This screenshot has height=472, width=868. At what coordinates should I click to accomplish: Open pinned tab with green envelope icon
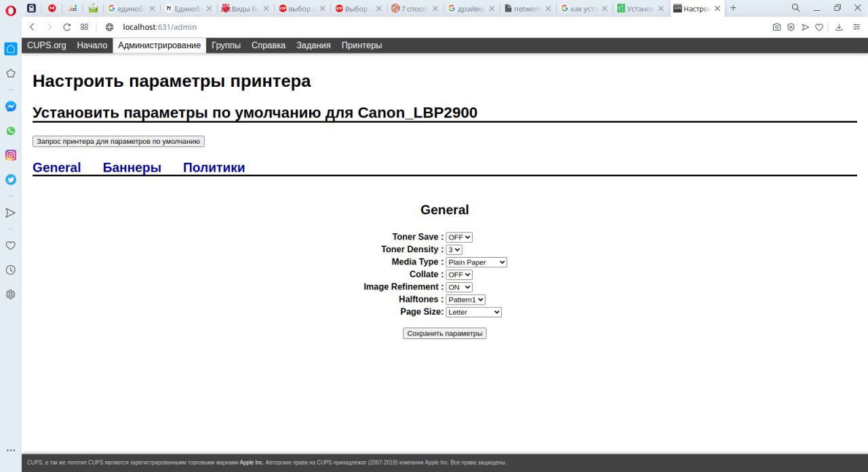[x=93, y=9]
